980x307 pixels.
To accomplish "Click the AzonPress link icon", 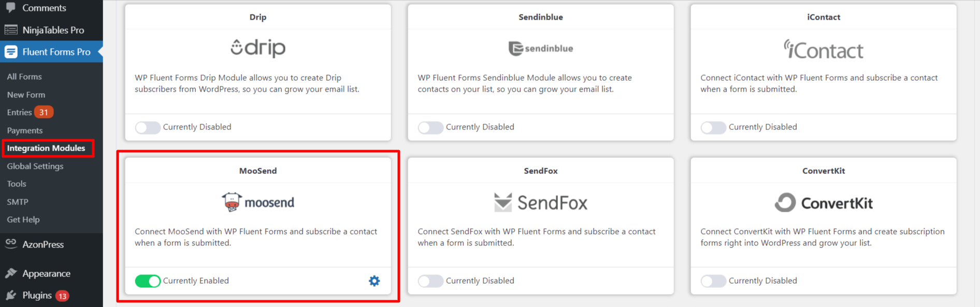I will [11, 243].
